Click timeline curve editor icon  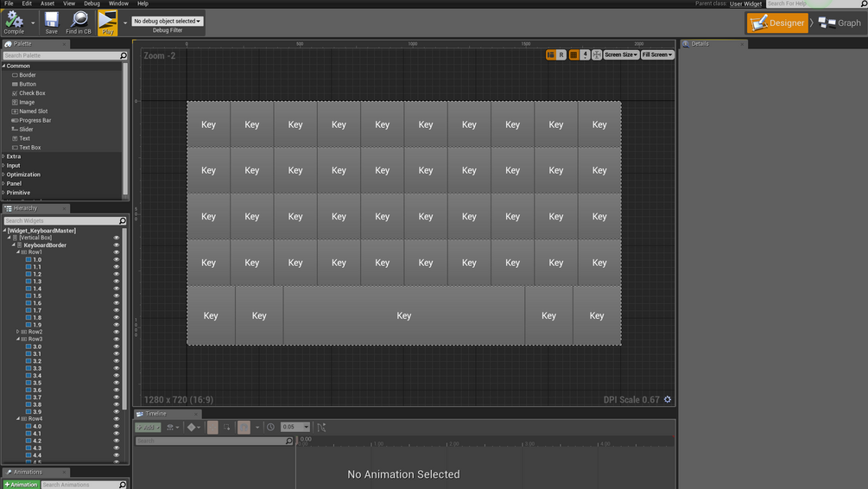click(321, 427)
